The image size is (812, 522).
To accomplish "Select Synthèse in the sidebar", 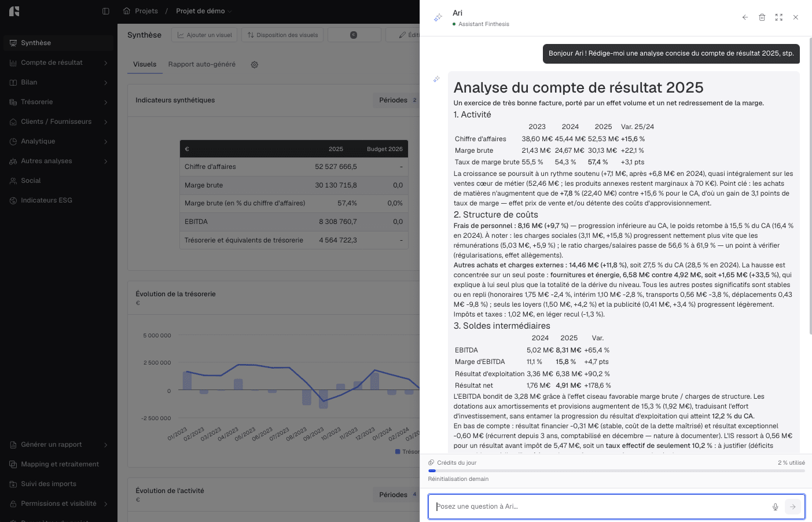I will pos(58,43).
